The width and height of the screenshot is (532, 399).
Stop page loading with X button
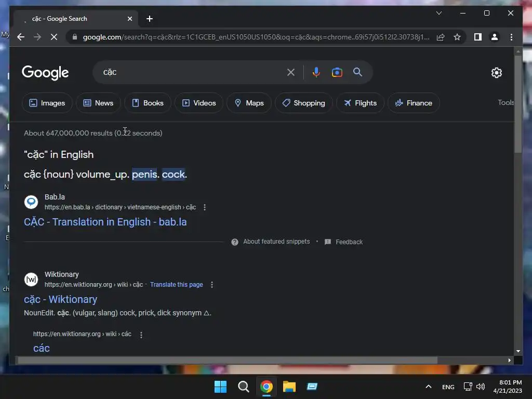point(54,37)
